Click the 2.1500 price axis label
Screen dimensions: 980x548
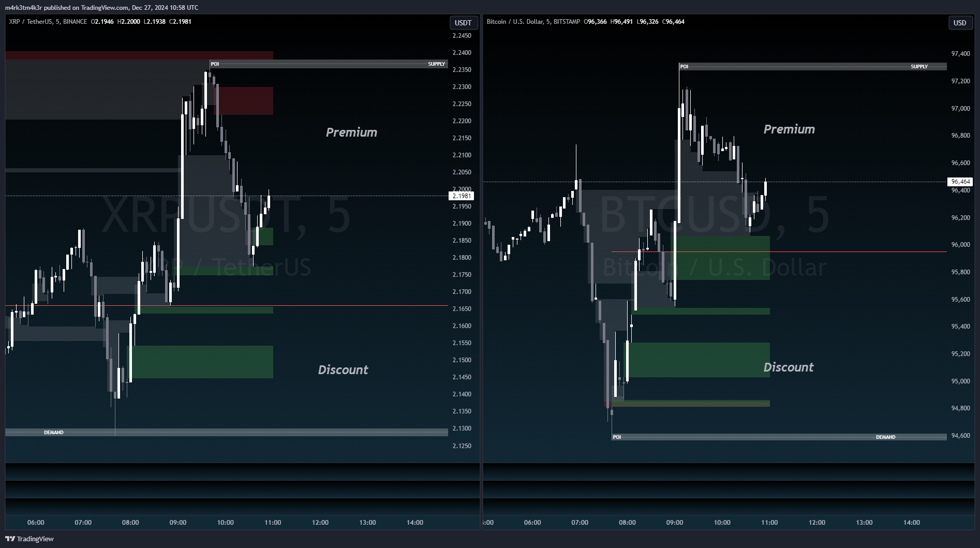pyautogui.click(x=462, y=360)
